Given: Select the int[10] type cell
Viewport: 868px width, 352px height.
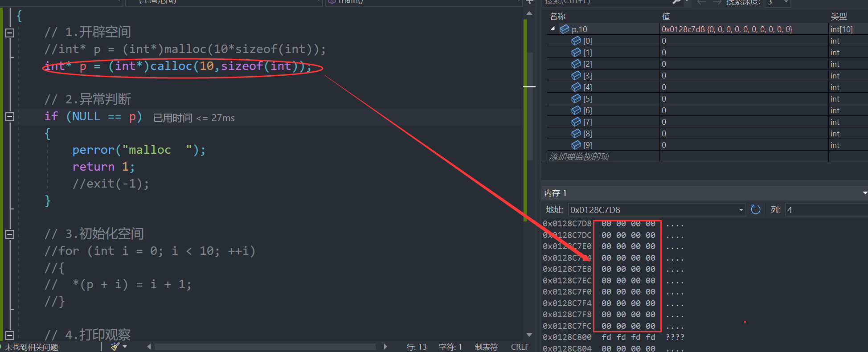Looking at the screenshot, I should click(842, 29).
